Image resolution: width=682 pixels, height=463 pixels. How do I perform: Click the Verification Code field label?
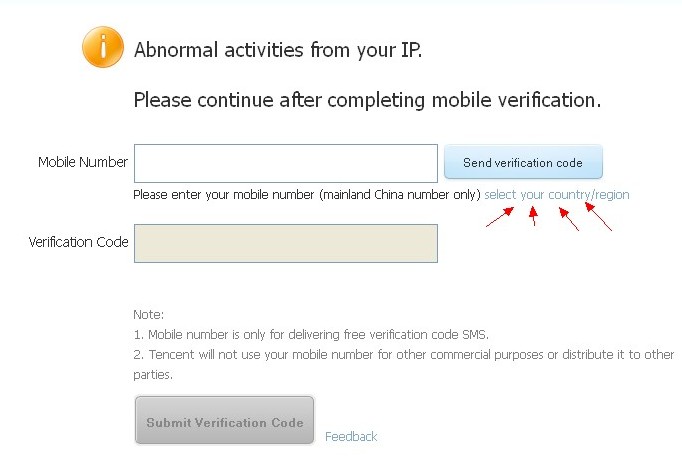click(x=78, y=242)
